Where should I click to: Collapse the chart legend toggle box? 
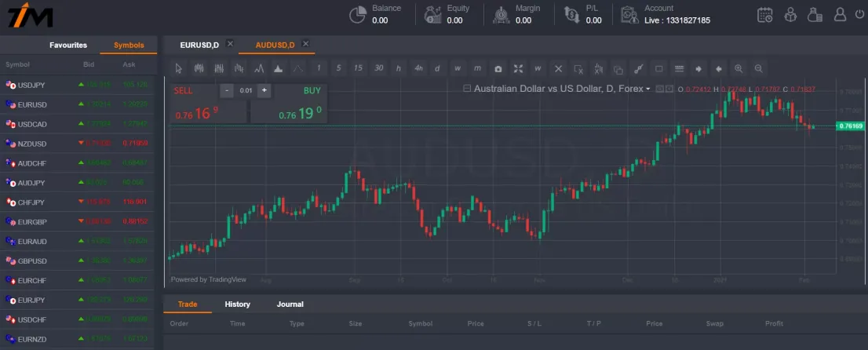click(467, 88)
